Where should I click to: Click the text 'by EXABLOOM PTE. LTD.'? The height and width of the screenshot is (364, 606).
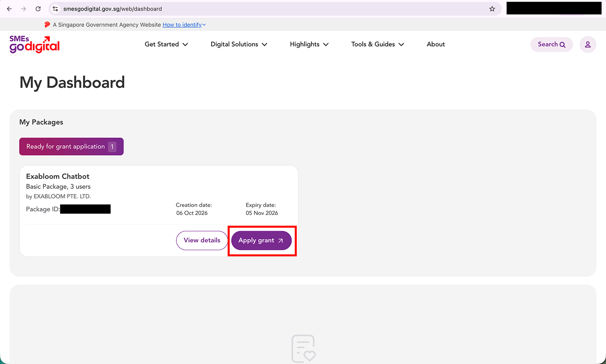point(59,196)
